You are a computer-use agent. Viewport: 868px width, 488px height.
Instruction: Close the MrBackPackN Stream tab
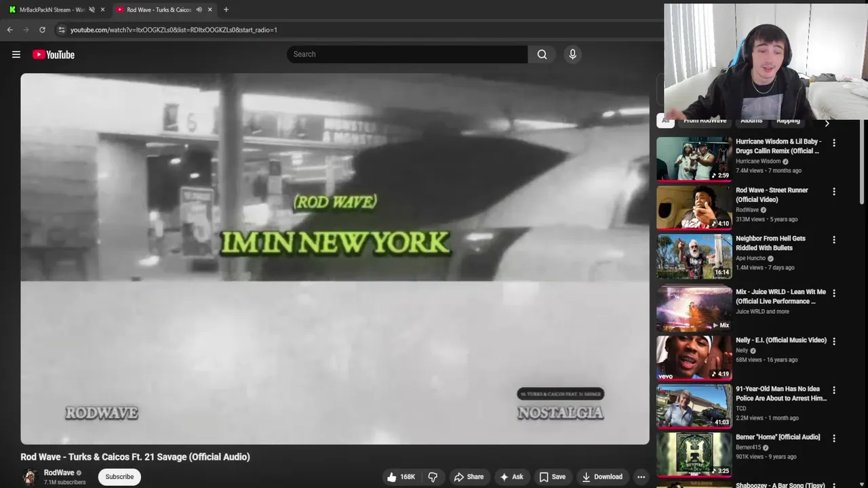coord(102,9)
